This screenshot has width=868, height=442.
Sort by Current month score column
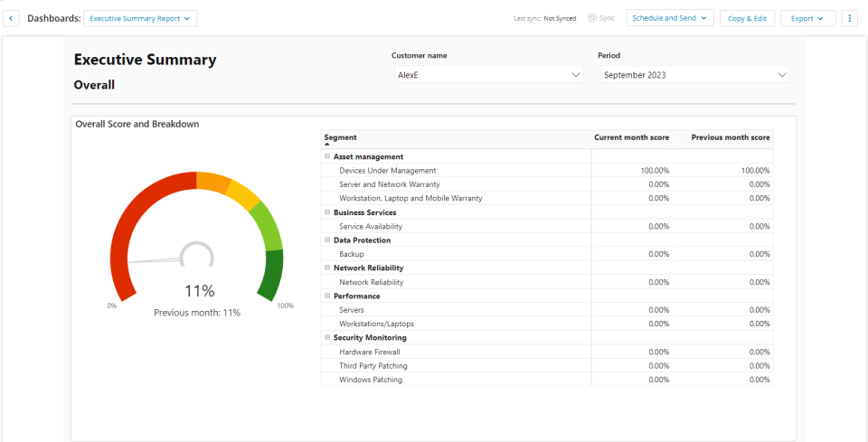click(x=632, y=137)
